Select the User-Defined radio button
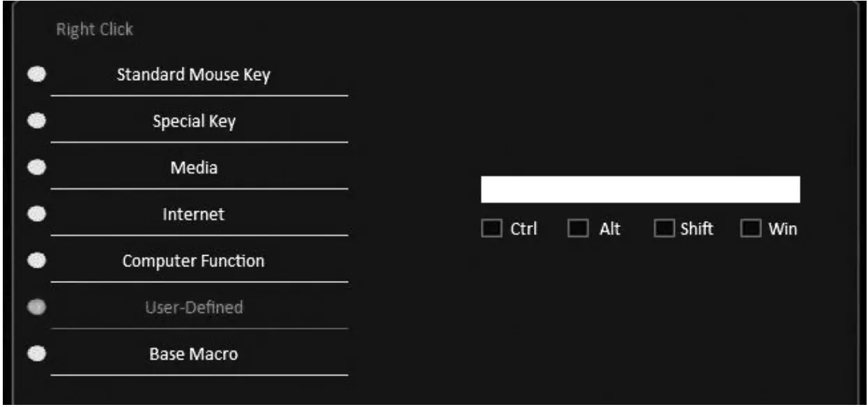The height and width of the screenshot is (407, 868). (37, 307)
